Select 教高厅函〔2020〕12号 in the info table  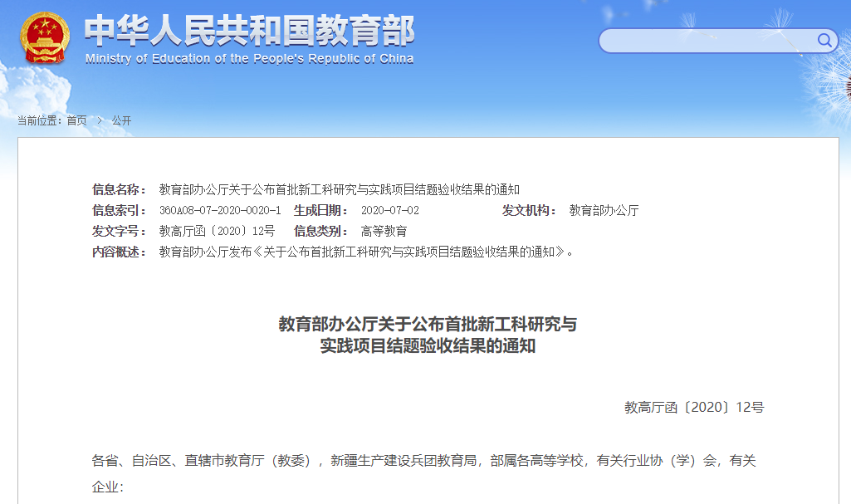point(217,231)
